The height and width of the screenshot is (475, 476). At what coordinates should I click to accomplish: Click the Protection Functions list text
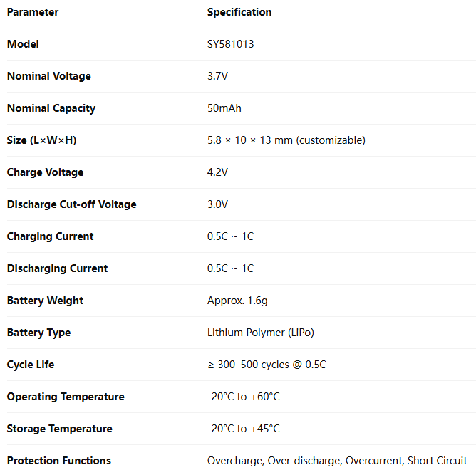click(x=337, y=461)
